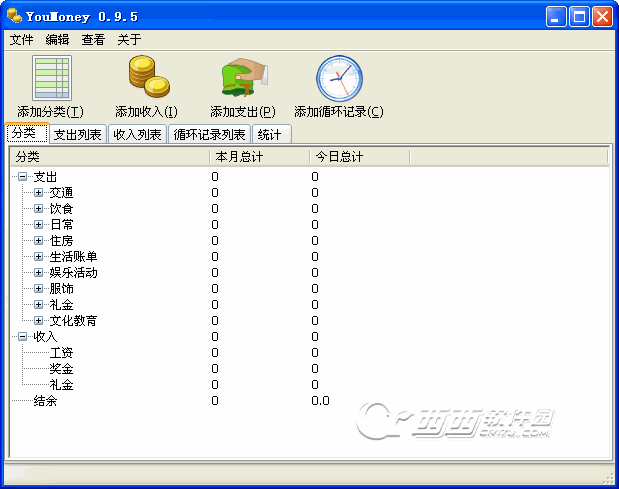This screenshot has height=489, width=619.
Task: Click the 添加循环记录 clock icon
Action: tap(339, 78)
